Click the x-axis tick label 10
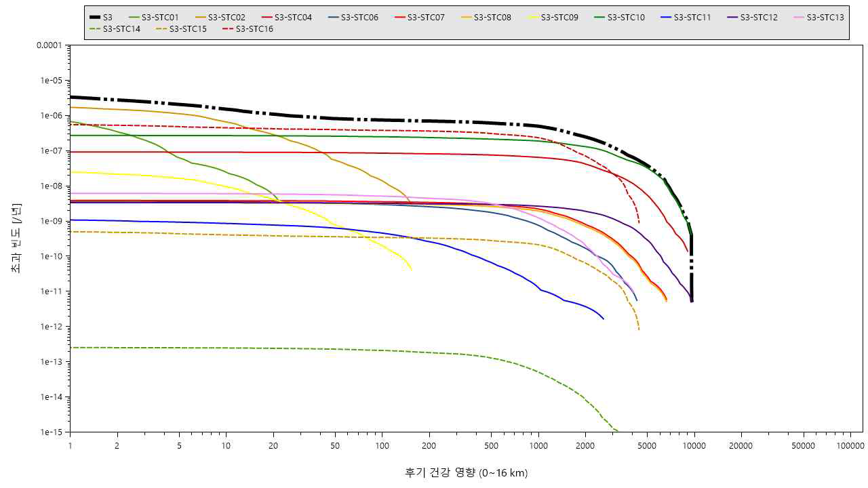Image resolution: width=868 pixels, height=488 pixels. click(226, 446)
